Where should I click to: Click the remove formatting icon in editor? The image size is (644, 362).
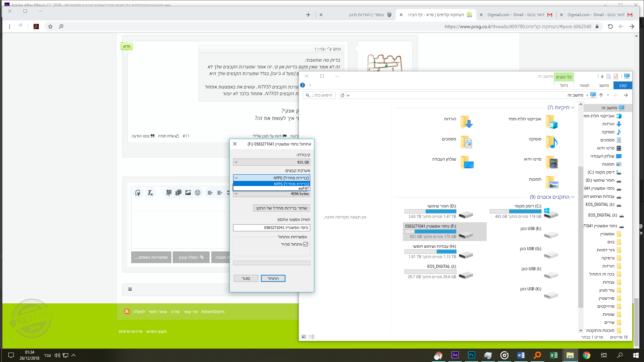(x=150, y=193)
